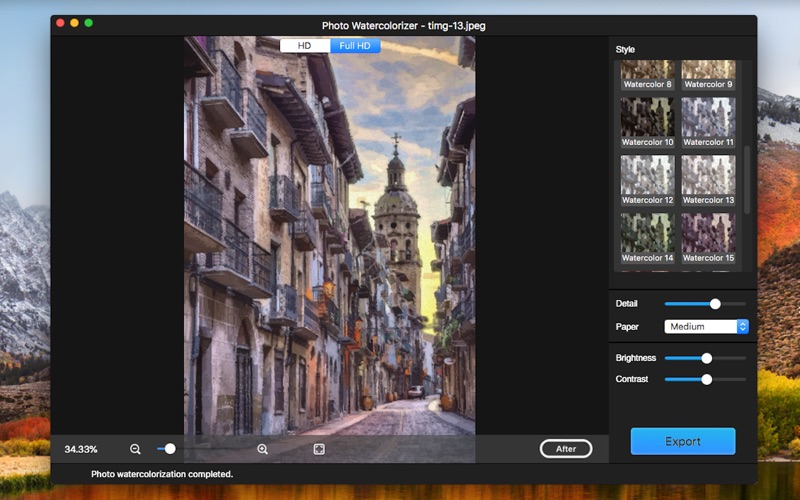Apply the Watercolor 13 style
The height and width of the screenshot is (500, 800).
point(708,175)
